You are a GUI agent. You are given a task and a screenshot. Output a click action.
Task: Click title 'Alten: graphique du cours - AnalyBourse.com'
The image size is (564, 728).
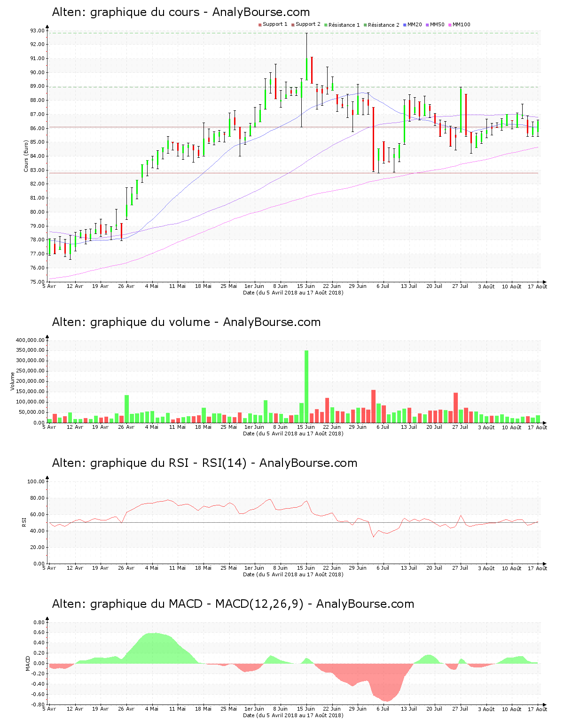[x=181, y=12]
